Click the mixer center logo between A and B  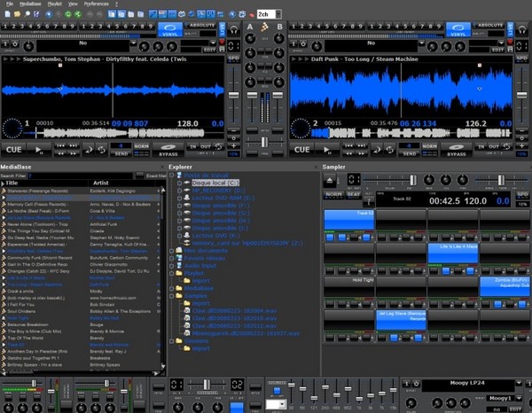coord(264,27)
